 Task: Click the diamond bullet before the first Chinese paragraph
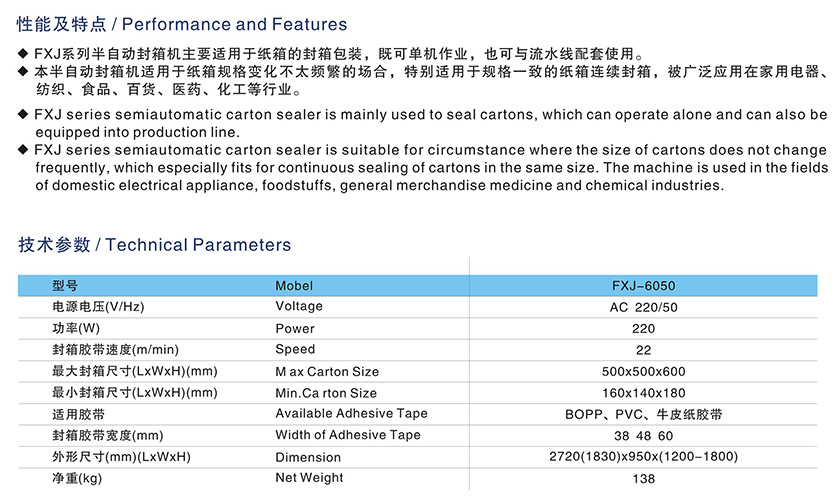23,53
